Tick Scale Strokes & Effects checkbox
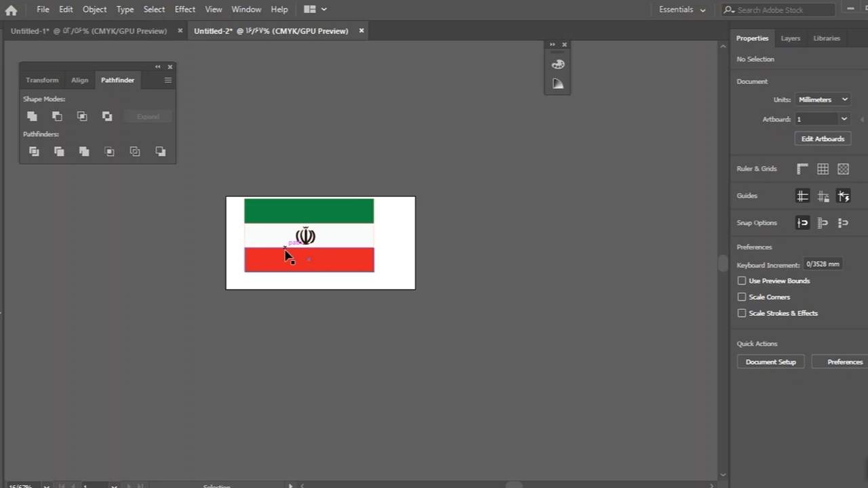Viewport: 868px width, 488px height. click(742, 313)
